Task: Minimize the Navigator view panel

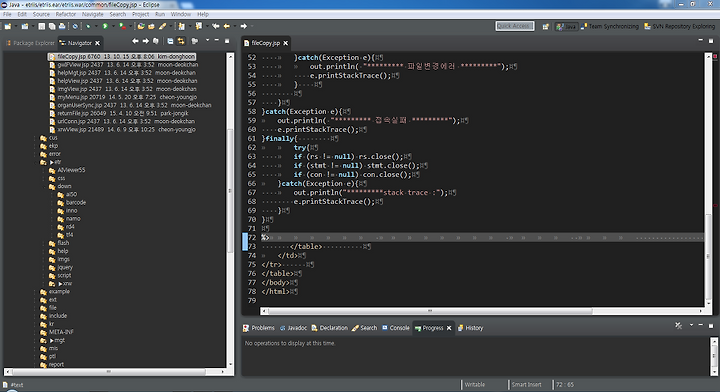Action: pos(217,41)
